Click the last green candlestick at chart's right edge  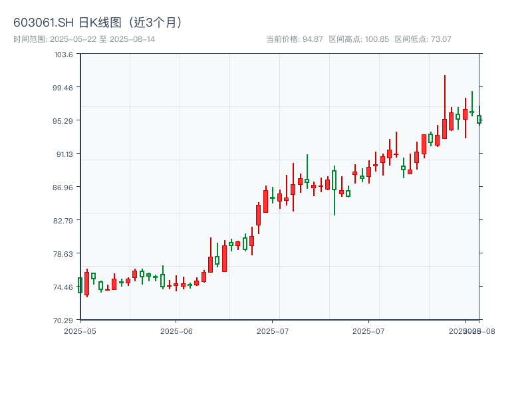[479, 116]
